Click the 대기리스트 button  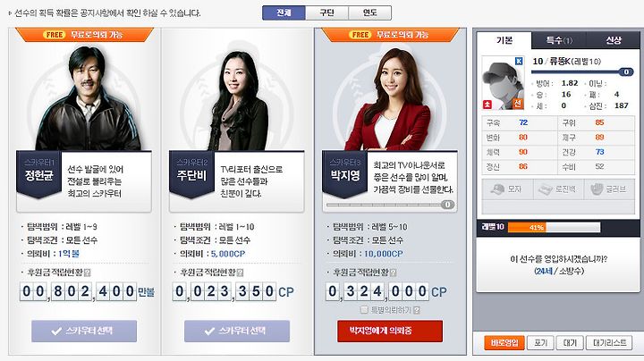tap(609, 342)
